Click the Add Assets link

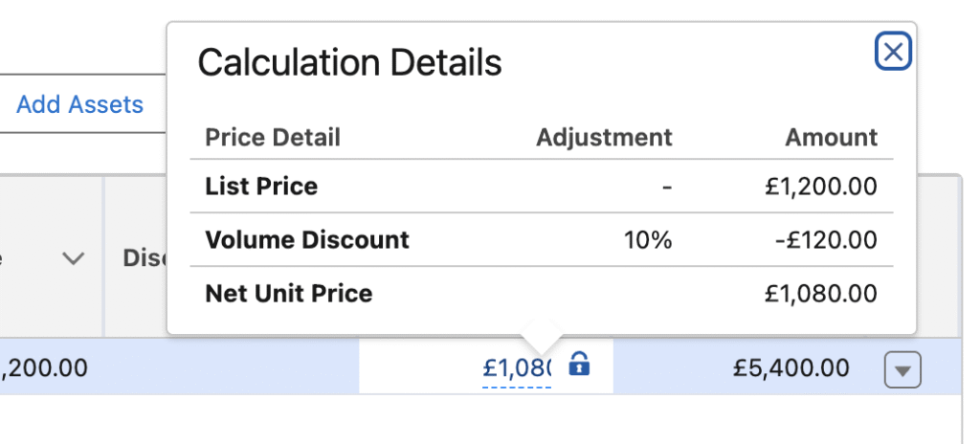(80, 104)
